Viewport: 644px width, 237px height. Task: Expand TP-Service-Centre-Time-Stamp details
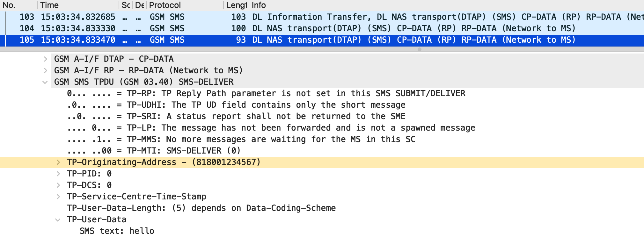pyautogui.click(x=58, y=197)
